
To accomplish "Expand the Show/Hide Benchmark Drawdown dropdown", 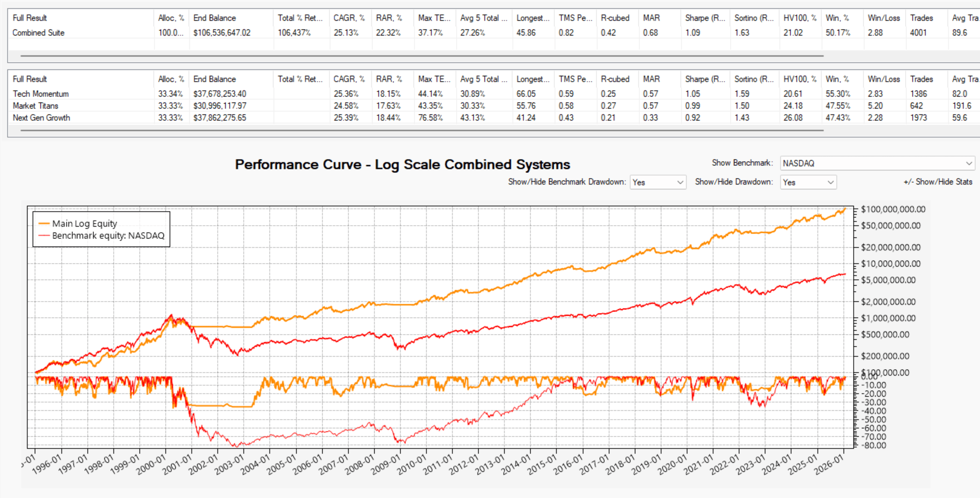I will (658, 182).
